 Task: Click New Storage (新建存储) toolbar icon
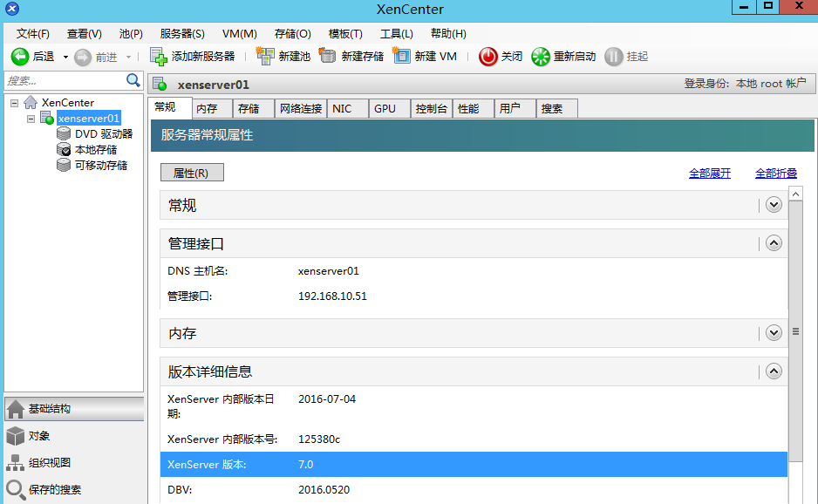pyautogui.click(x=327, y=55)
